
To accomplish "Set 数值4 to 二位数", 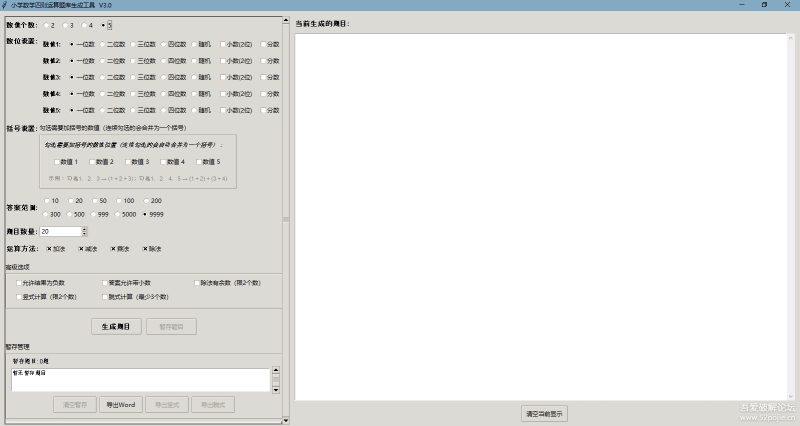I will [x=112, y=94].
